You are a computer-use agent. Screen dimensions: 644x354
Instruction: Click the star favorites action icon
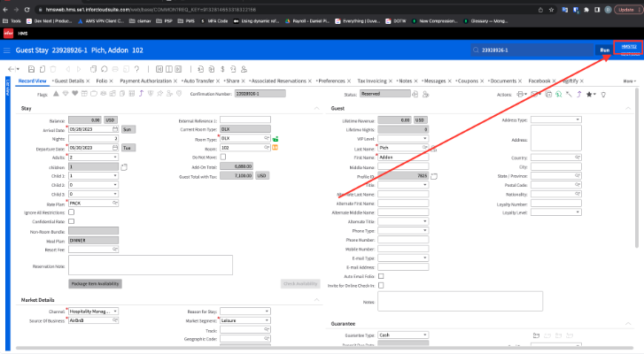(589, 95)
